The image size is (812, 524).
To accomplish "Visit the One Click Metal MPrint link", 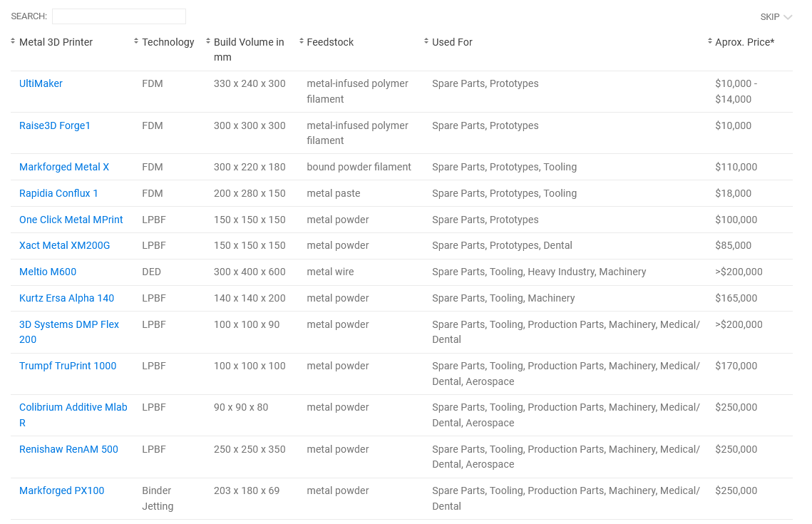I will point(71,220).
